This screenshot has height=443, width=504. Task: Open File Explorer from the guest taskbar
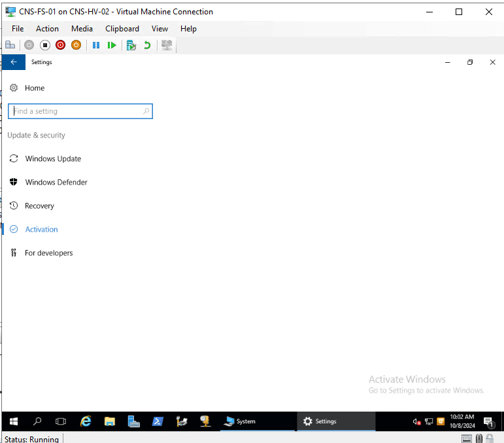coord(110,421)
